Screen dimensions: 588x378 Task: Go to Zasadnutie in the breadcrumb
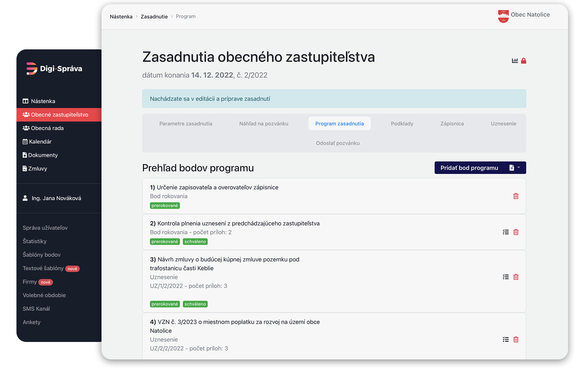154,16
